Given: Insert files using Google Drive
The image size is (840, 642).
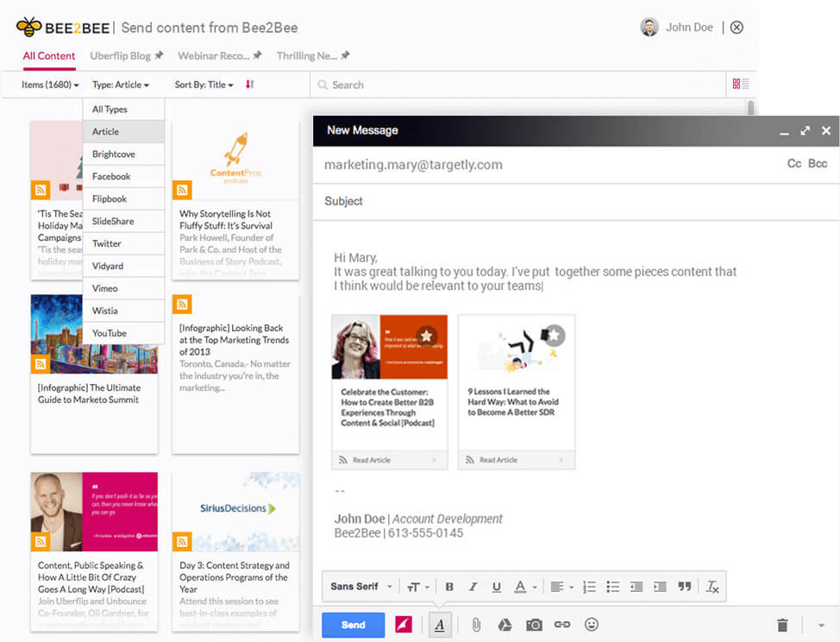Looking at the screenshot, I should [505, 625].
